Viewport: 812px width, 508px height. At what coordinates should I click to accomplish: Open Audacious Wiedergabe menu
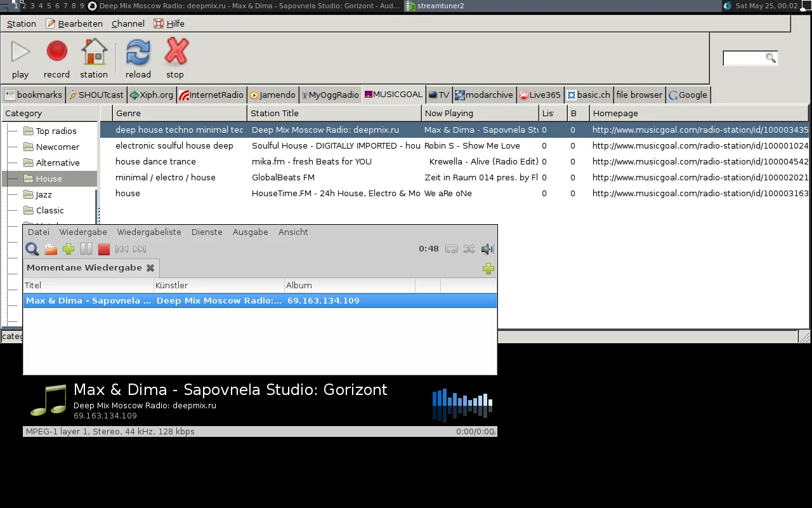click(83, 232)
